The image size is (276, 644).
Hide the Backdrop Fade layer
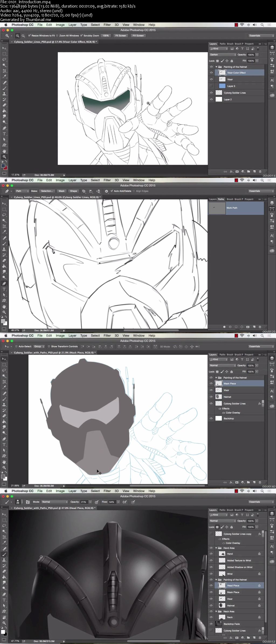tap(211, 624)
